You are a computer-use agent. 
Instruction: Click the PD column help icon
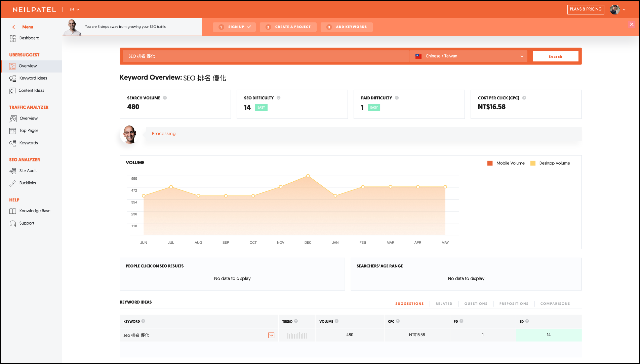click(x=461, y=321)
